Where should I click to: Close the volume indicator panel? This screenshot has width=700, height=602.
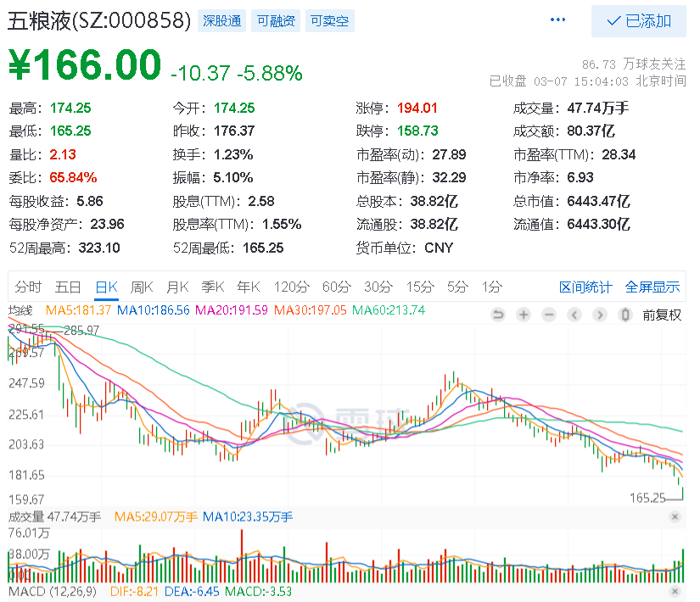[x=675, y=516]
